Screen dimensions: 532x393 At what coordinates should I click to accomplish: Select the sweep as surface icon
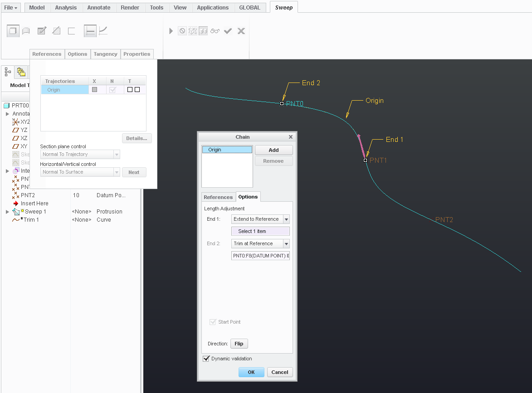click(x=26, y=31)
